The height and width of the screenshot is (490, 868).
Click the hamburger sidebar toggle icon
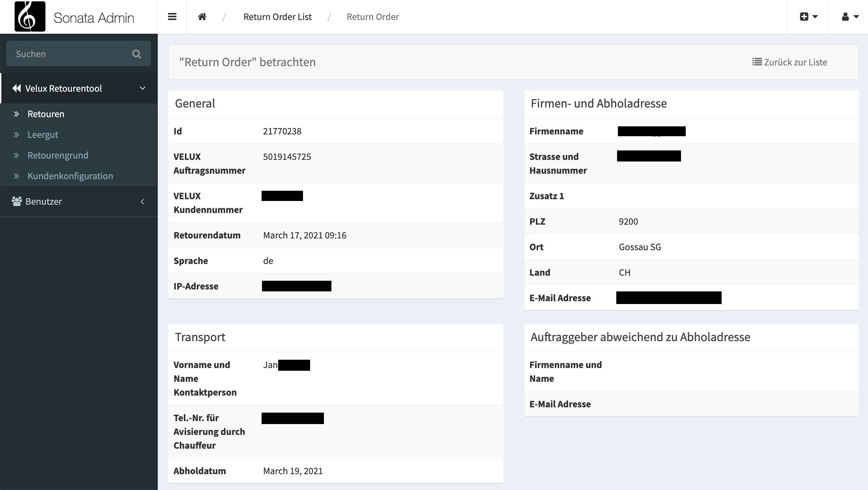[x=172, y=17]
